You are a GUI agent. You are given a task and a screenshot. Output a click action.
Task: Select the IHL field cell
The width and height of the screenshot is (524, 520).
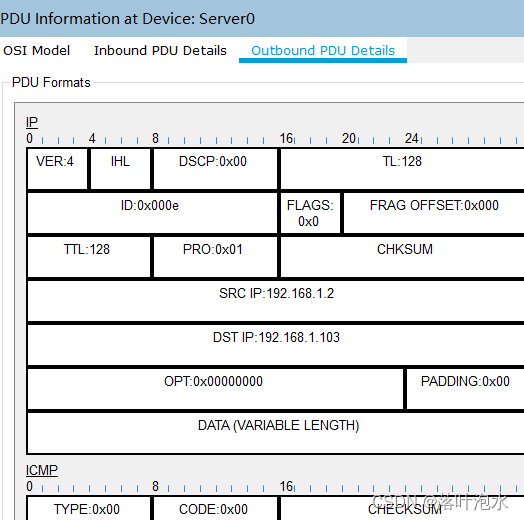(121, 169)
